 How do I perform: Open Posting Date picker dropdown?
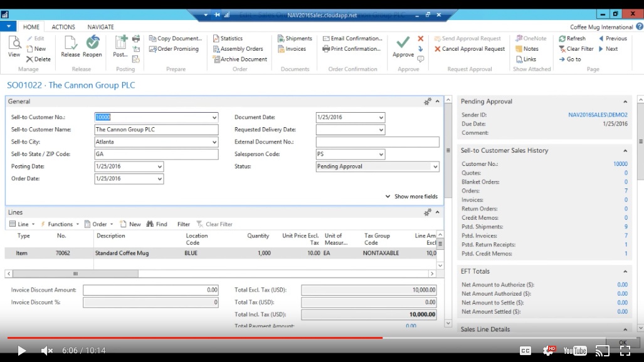coord(160,167)
